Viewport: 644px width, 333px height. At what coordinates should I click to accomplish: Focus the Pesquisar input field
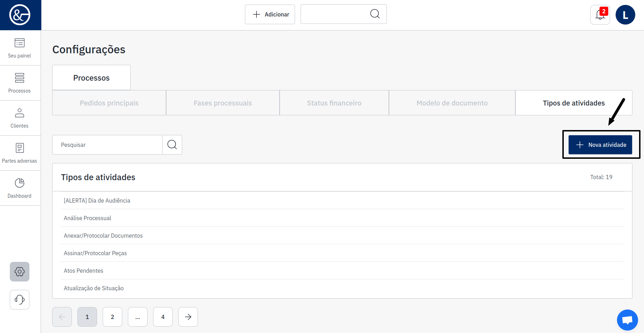click(x=107, y=145)
